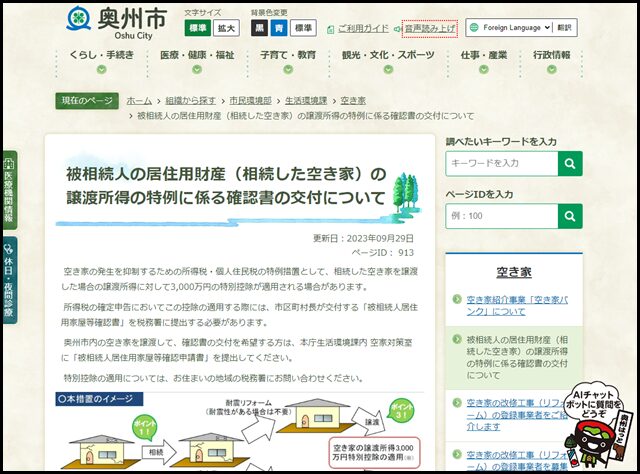Click the globe icon beside Foreign Language
The height and width of the screenshot is (474, 640).
pos(474,28)
